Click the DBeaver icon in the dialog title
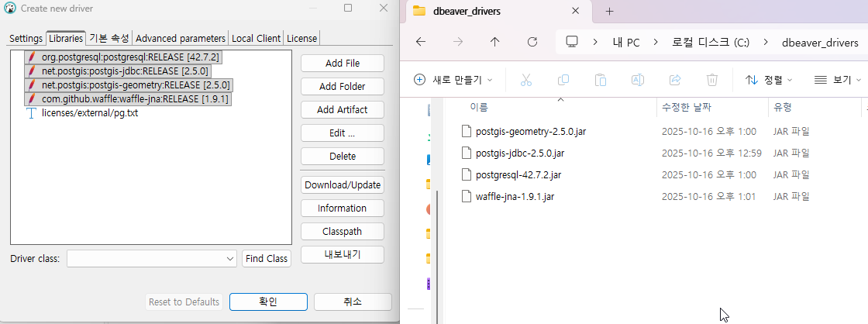 [9, 9]
